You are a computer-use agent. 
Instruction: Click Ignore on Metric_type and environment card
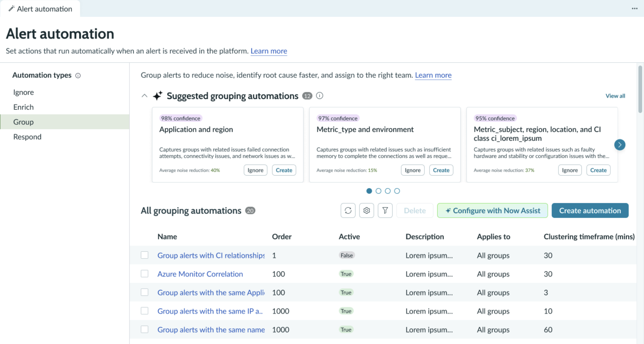413,170
